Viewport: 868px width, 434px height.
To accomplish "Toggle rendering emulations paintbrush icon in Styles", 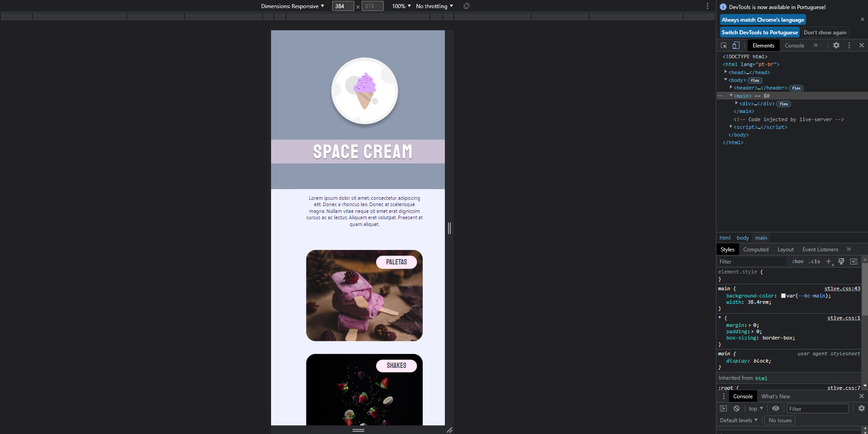I will click(x=841, y=261).
